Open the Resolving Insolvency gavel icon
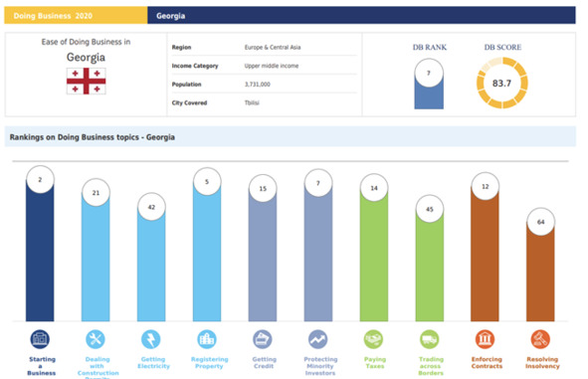This screenshot has height=379, width=588. (540, 339)
